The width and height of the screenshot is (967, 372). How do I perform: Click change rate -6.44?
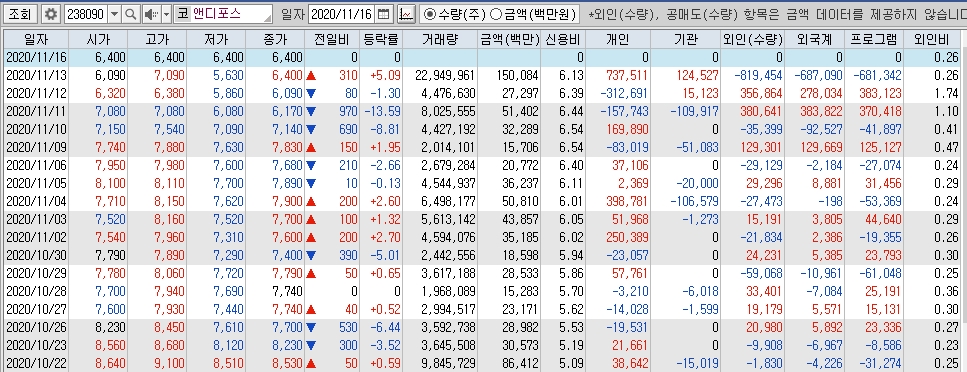coord(386,327)
